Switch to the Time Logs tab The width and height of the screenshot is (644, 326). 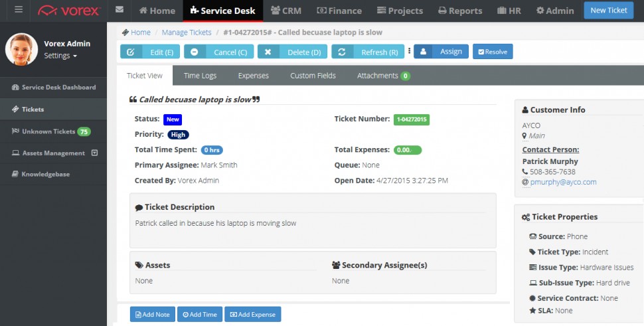pos(200,76)
